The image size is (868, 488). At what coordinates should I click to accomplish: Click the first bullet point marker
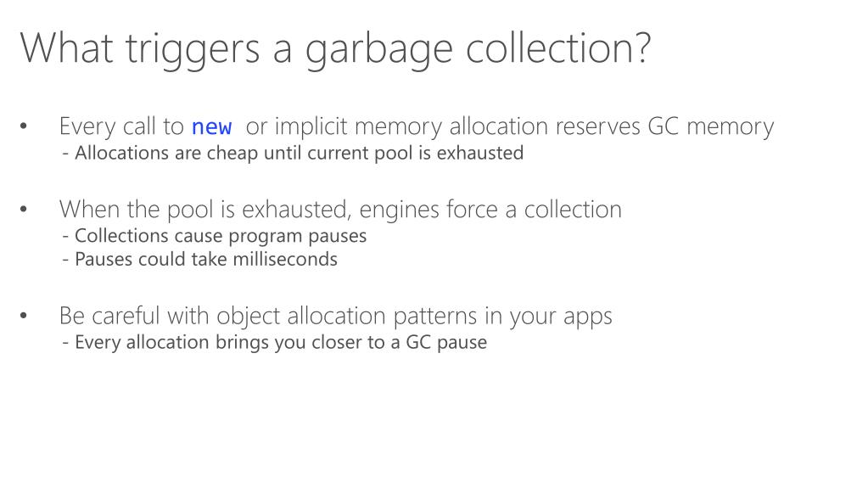pos(23,126)
